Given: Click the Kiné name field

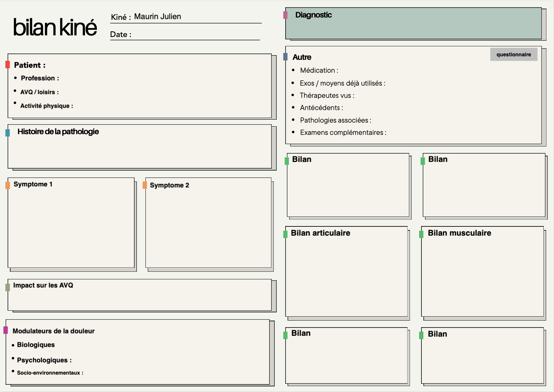Looking at the screenshot, I should [198, 17].
